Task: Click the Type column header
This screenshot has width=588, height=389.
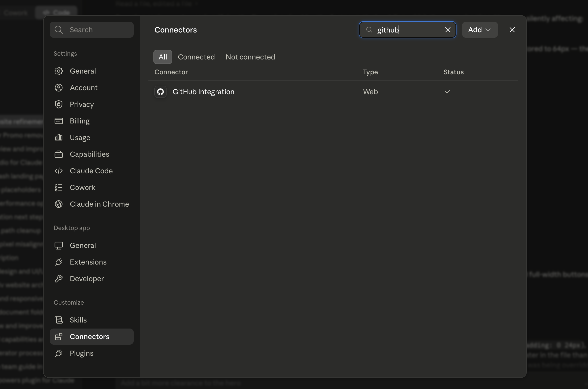Action: 370,72
